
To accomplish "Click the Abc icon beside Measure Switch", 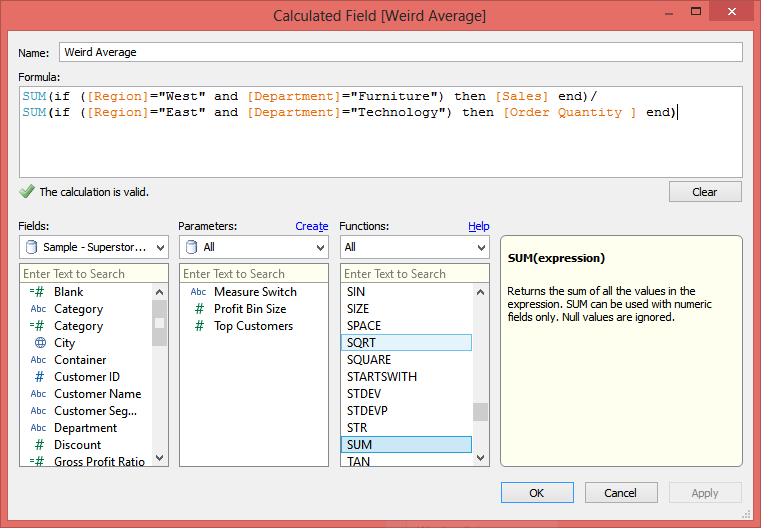I will (198, 292).
